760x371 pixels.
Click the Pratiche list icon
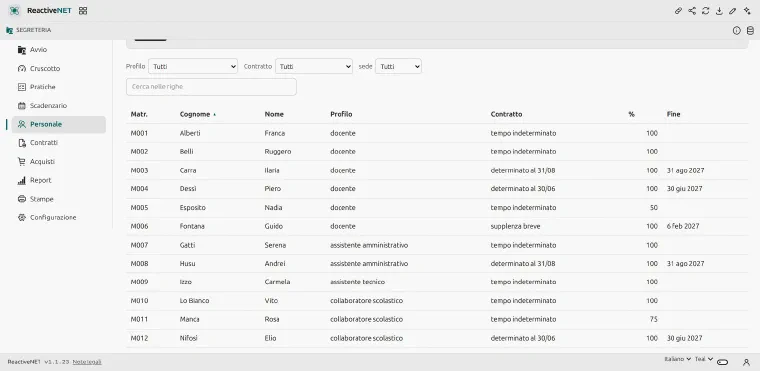[21, 87]
